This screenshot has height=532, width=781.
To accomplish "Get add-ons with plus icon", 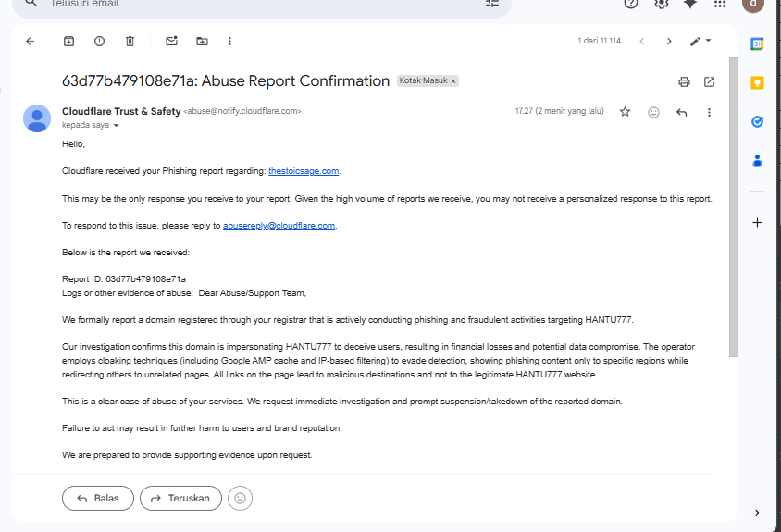I will (x=757, y=223).
